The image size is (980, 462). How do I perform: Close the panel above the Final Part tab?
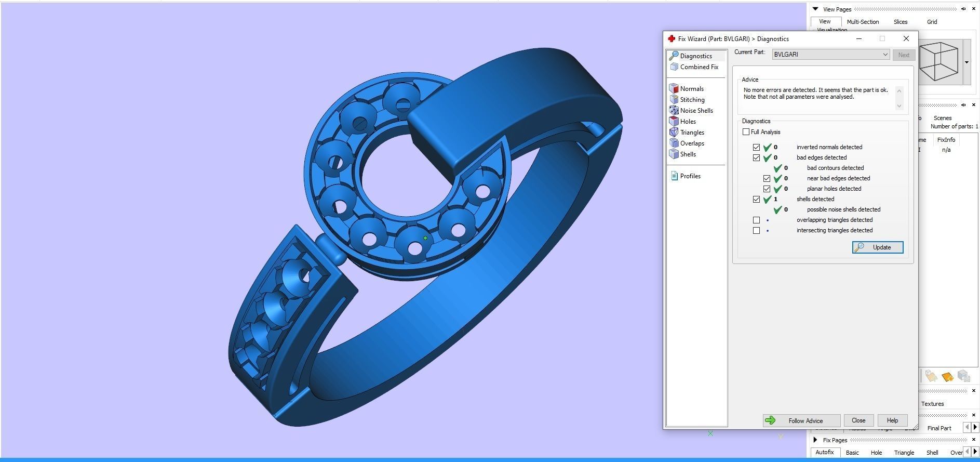[974, 415]
